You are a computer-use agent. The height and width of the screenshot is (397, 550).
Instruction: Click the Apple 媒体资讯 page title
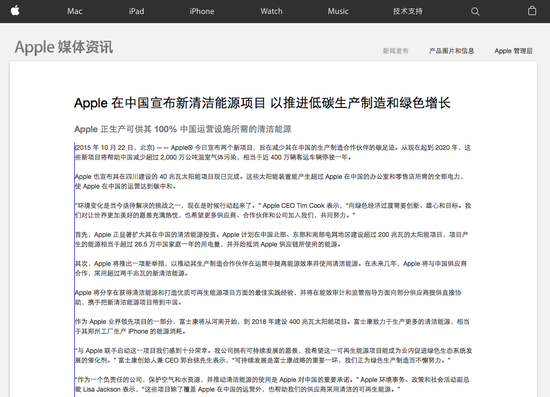tap(64, 47)
